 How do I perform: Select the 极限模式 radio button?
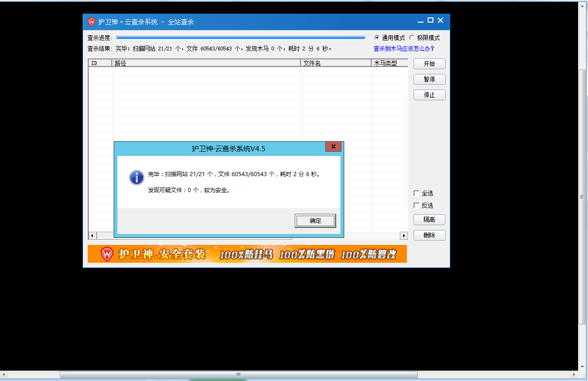click(x=412, y=38)
